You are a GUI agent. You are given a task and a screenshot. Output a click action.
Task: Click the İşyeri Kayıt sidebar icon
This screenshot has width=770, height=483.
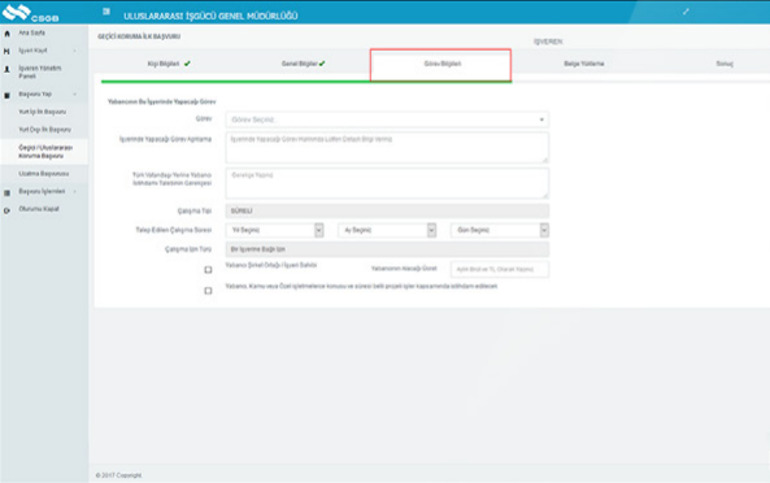[x=8, y=50]
